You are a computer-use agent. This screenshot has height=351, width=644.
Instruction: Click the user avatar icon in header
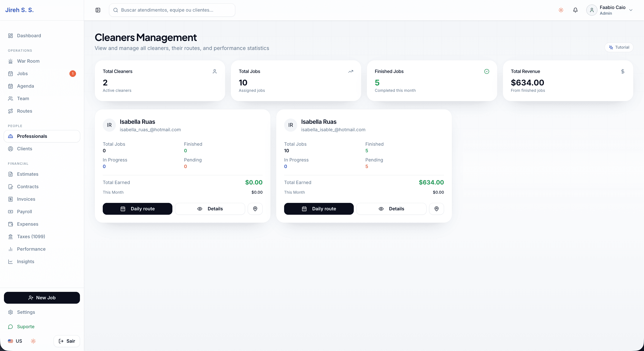tap(591, 10)
